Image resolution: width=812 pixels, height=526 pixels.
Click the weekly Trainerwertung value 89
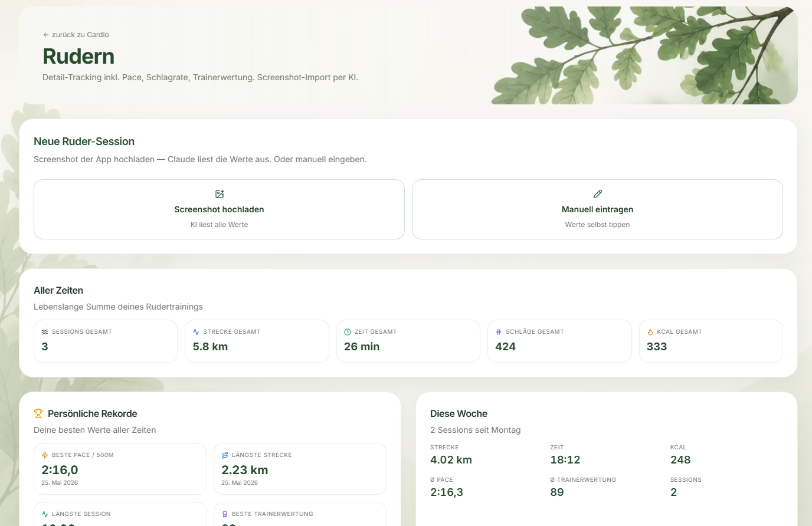557,492
